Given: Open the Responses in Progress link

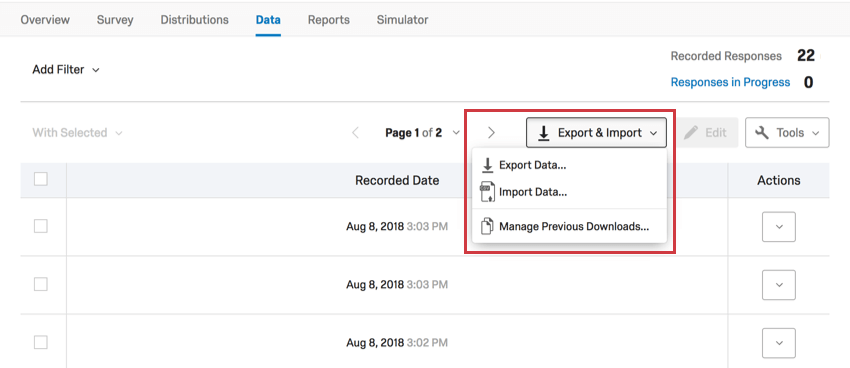Looking at the screenshot, I should coord(730,82).
